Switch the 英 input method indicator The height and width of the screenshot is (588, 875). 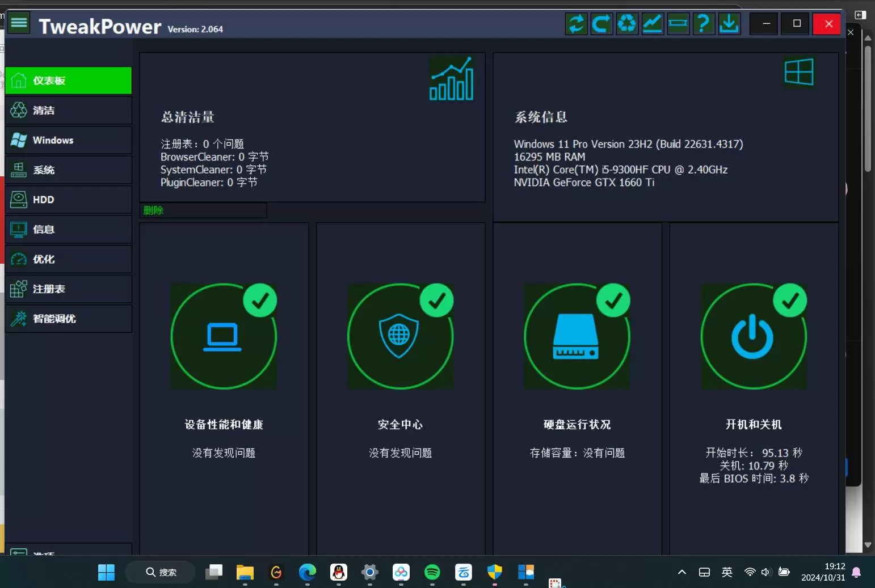click(x=727, y=572)
